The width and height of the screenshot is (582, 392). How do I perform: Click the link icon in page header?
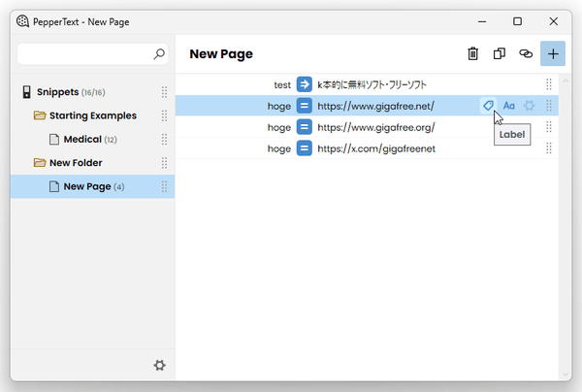(526, 53)
